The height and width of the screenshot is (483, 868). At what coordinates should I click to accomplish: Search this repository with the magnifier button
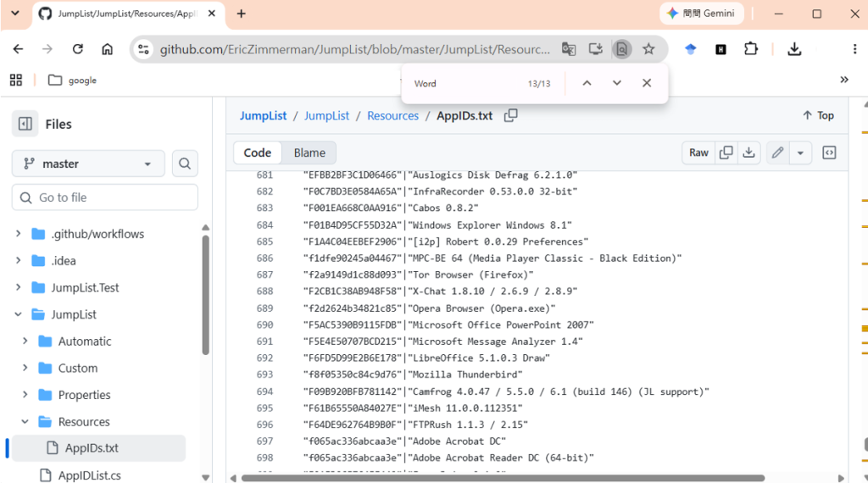(185, 164)
